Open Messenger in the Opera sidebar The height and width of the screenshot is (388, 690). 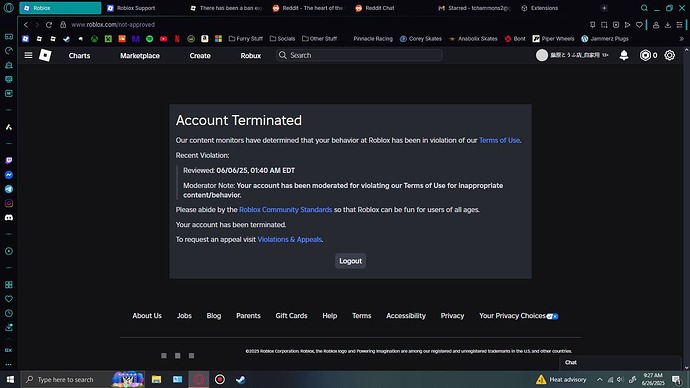coord(9,175)
